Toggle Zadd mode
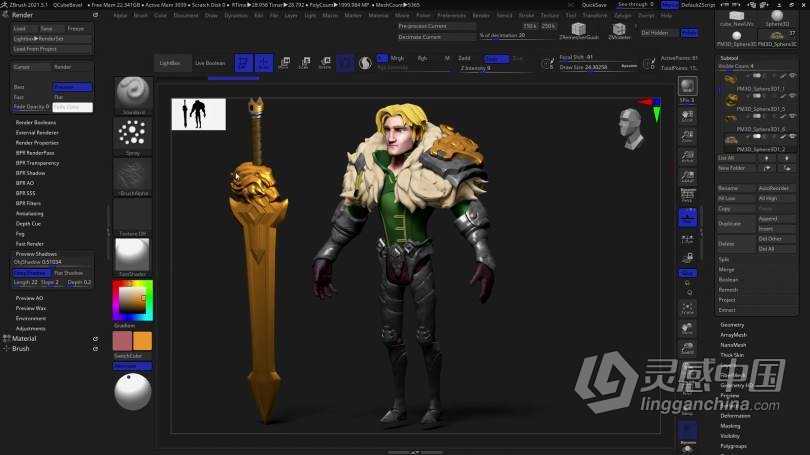 tap(464, 58)
